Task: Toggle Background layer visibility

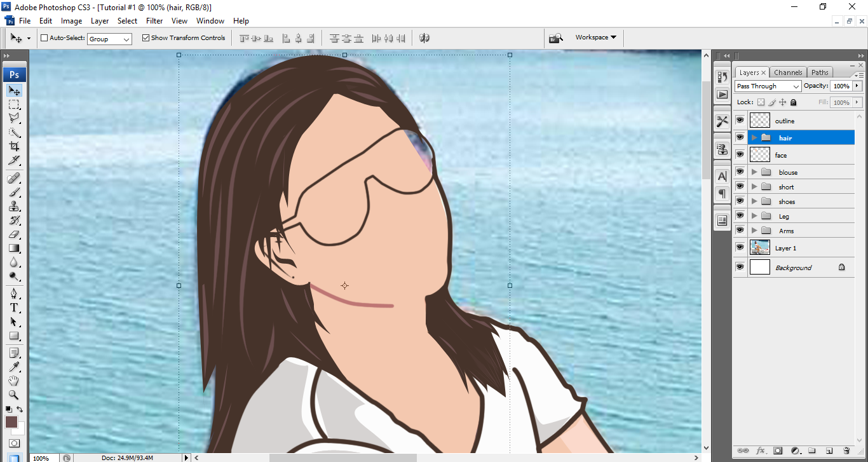Action: pyautogui.click(x=740, y=267)
